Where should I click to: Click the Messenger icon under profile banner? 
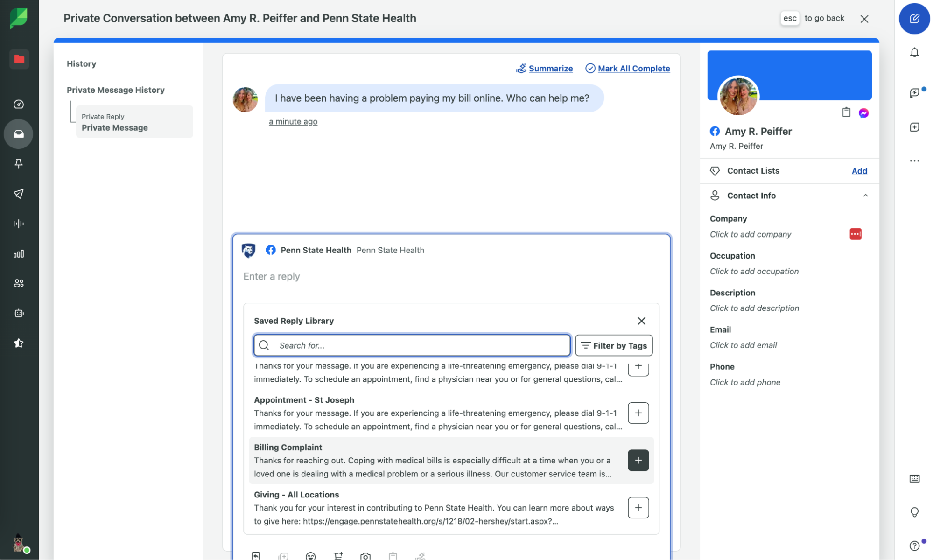(863, 113)
